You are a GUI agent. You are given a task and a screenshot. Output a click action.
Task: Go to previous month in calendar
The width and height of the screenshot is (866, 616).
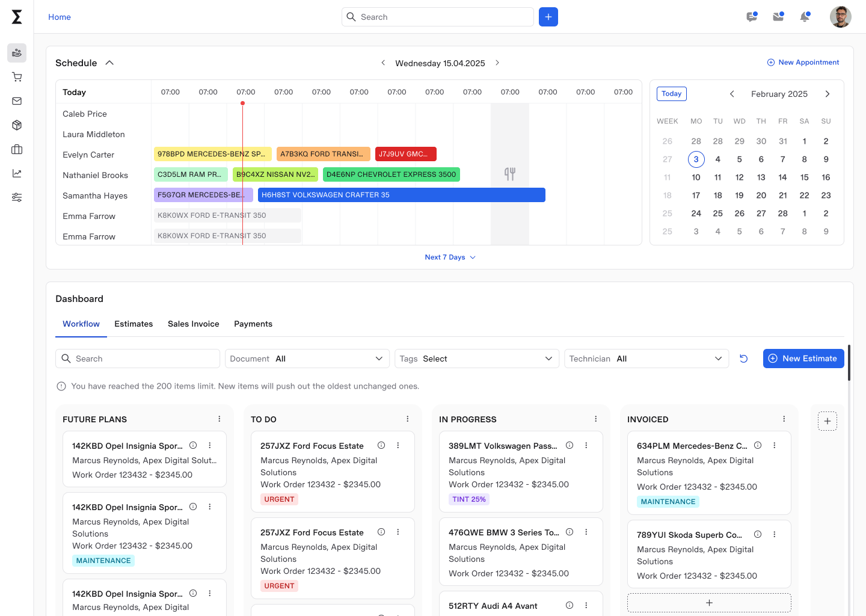click(x=732, y=94)
